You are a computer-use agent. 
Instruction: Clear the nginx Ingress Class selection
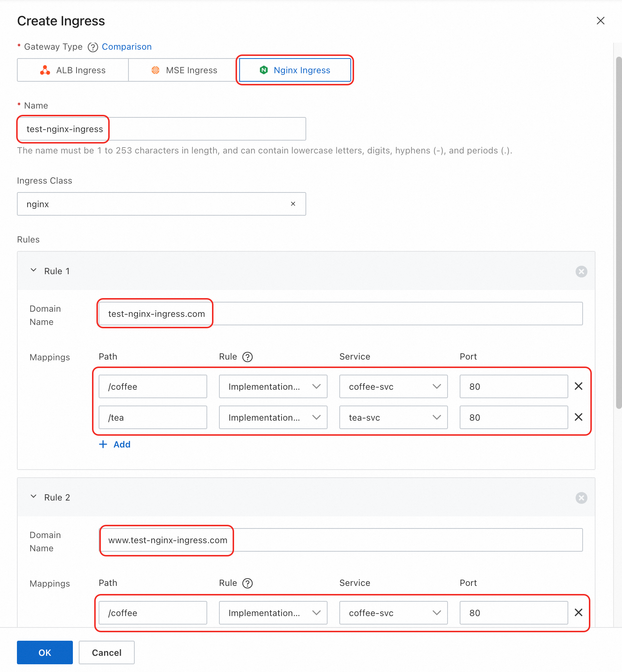(x=293, y=204)
